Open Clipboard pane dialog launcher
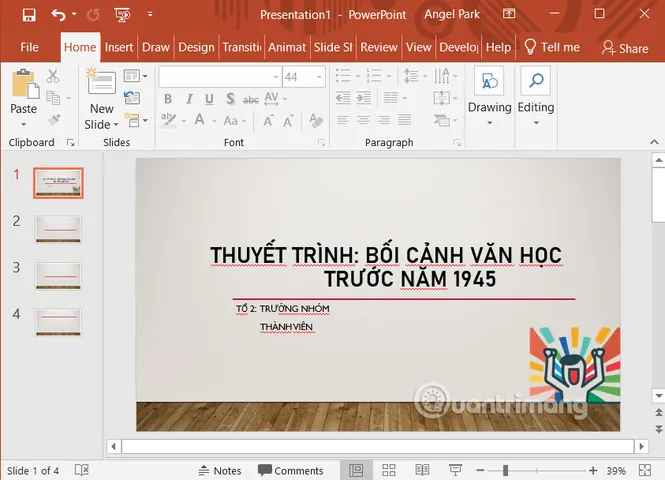 [x=70, y=143]
